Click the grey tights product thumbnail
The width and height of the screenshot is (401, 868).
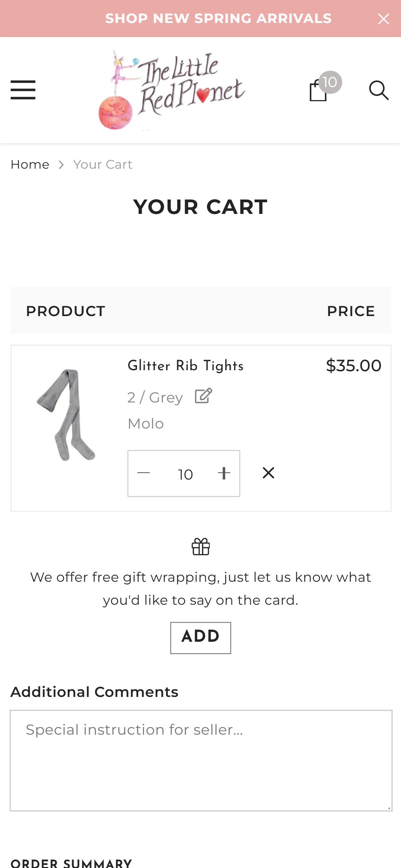[66, 415]
